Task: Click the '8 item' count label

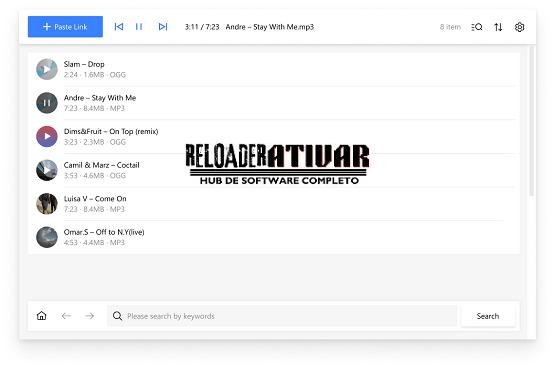Action: tap(450, 27)
